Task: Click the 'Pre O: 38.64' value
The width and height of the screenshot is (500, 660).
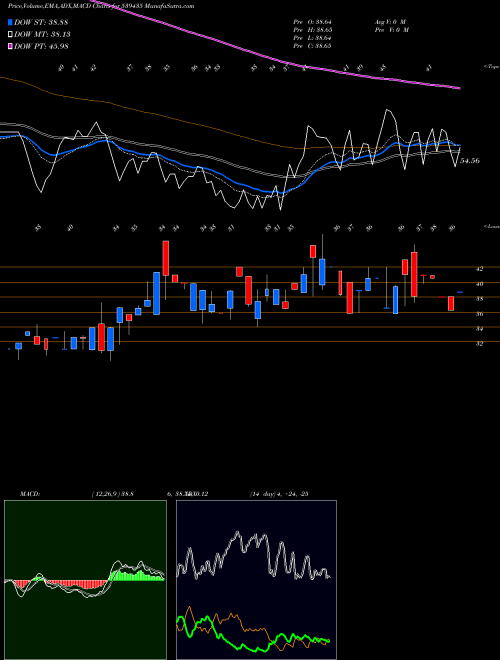Action: click(x=313, y=22)
